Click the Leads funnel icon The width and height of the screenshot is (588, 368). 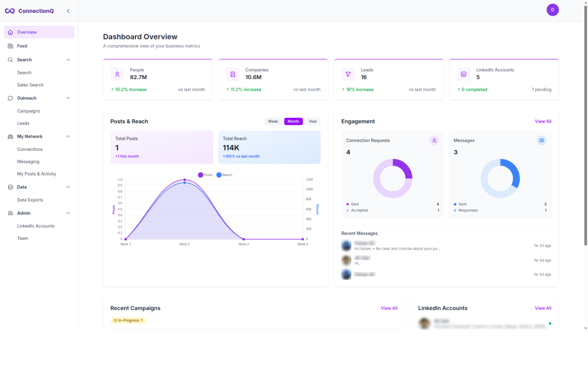coord(348,74)
